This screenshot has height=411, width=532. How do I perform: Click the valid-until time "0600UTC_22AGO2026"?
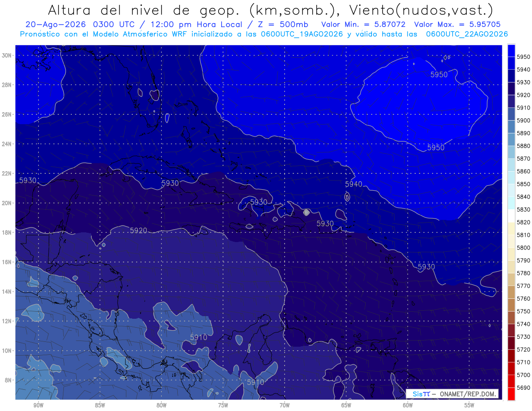pos(467,34)
